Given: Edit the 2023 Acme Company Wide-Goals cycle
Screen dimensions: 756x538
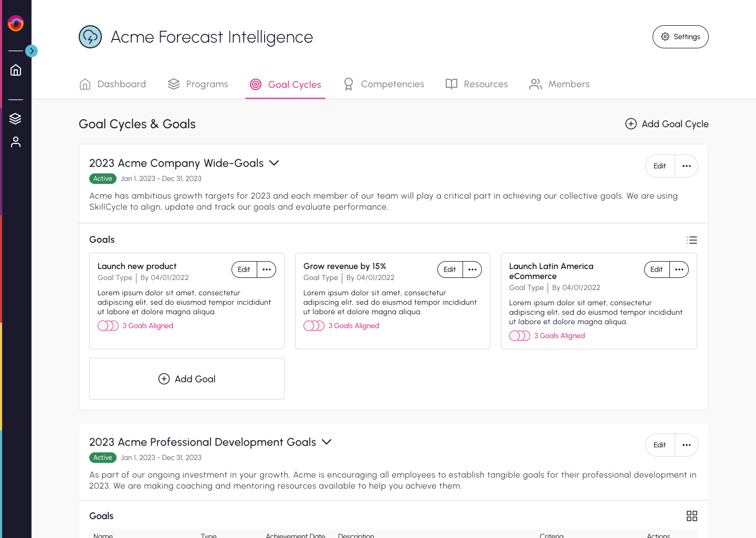Looking at the screenshot, I should [660, 166].
